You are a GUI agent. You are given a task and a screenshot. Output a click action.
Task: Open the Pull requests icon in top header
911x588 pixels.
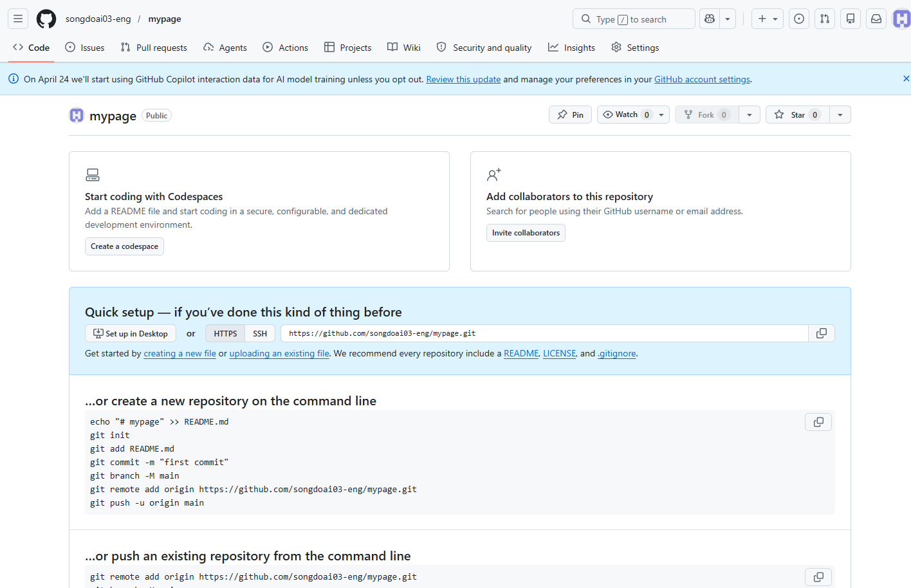pos(825,19)
